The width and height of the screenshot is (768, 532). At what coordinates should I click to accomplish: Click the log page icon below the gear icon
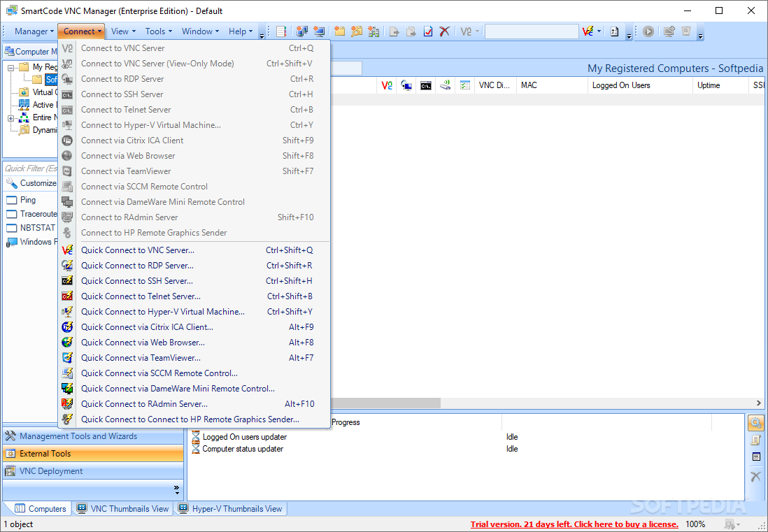755,440
